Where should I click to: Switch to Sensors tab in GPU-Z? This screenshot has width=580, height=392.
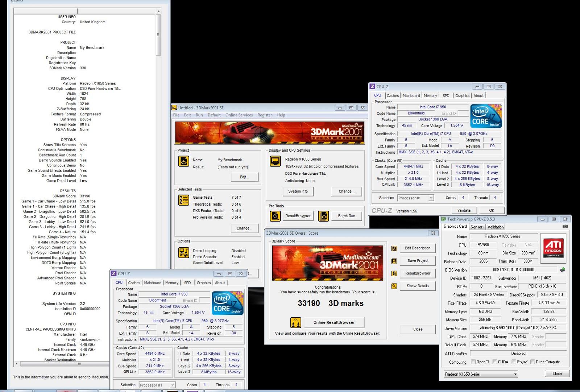pyautogui.click(x=477, y=227)
